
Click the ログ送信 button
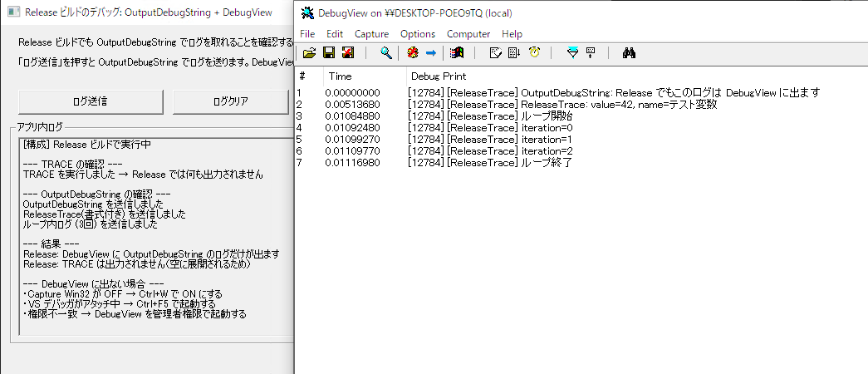point(91,101)
